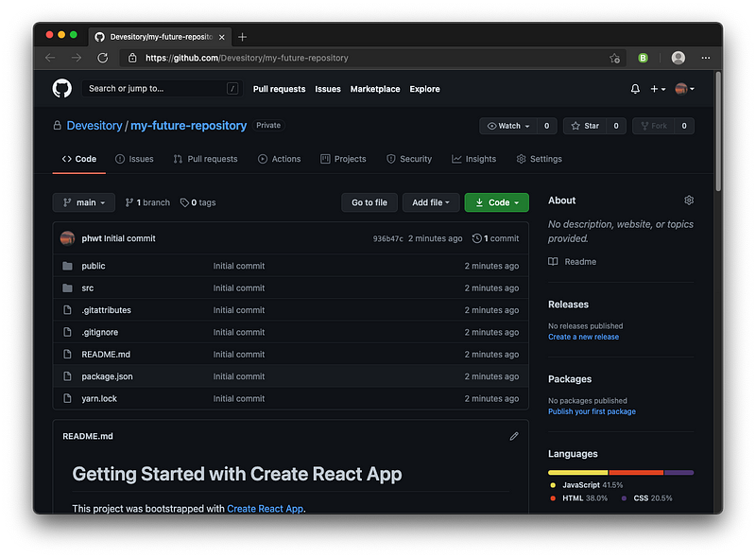Expand the main branch dropdown

(83, 202)
